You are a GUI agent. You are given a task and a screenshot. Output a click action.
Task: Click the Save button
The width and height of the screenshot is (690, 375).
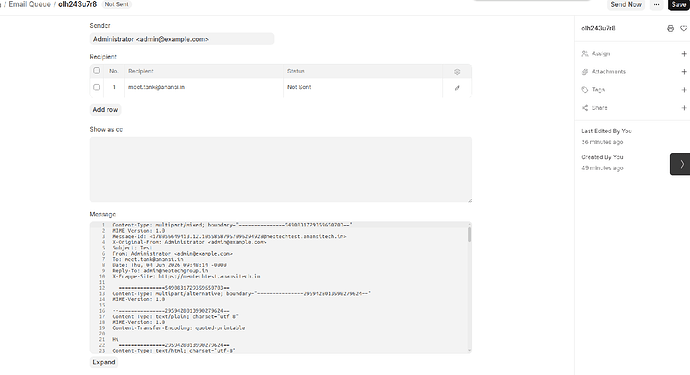(679, 4)
